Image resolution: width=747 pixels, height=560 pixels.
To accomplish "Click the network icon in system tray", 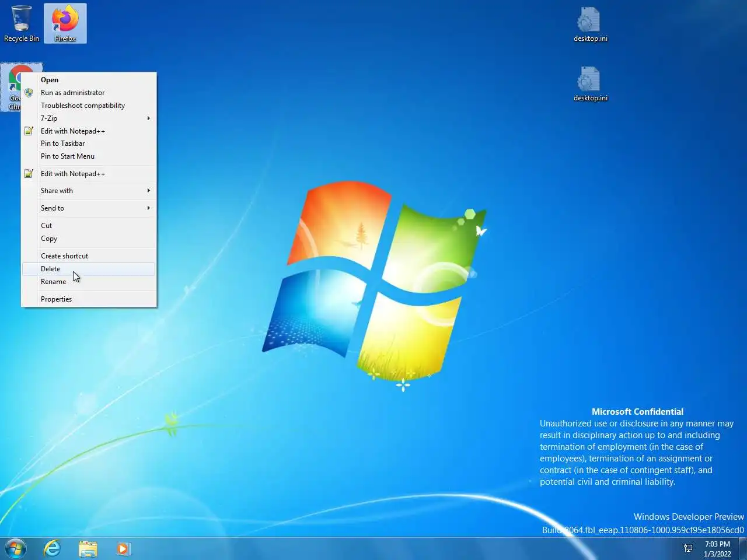I will [688, 548].
